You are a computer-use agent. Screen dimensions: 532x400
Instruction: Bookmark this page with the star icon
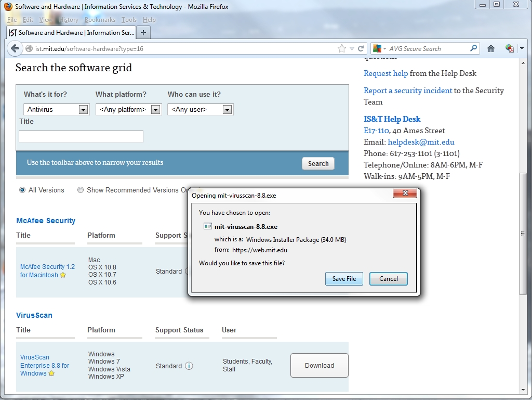point(341,48)
